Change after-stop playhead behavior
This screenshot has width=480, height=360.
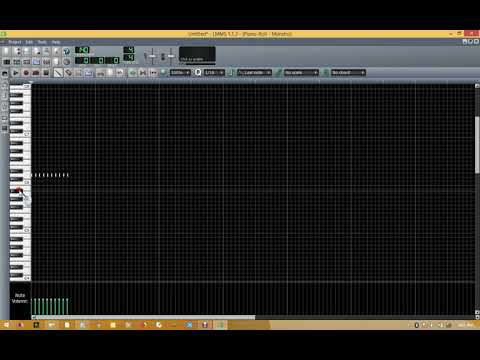(x=153, y=73)
